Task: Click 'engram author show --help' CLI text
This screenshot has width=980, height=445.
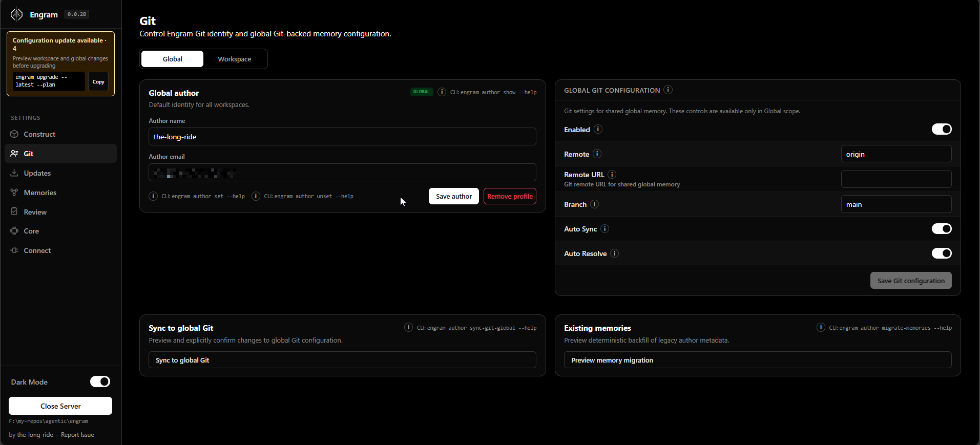Action: [x=498, y=93]
